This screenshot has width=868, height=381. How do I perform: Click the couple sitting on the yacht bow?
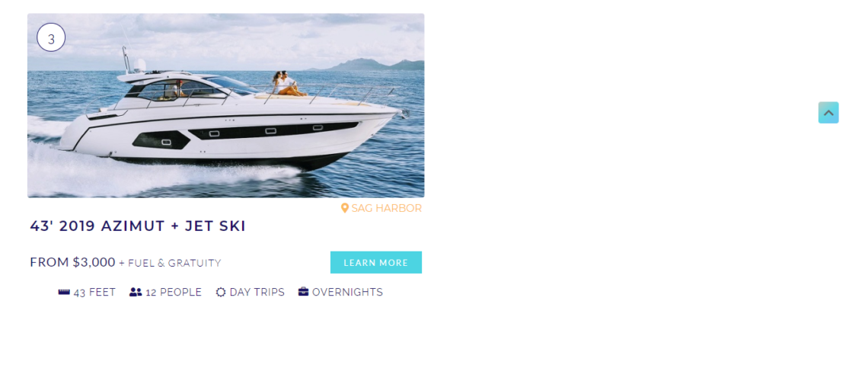286,84
